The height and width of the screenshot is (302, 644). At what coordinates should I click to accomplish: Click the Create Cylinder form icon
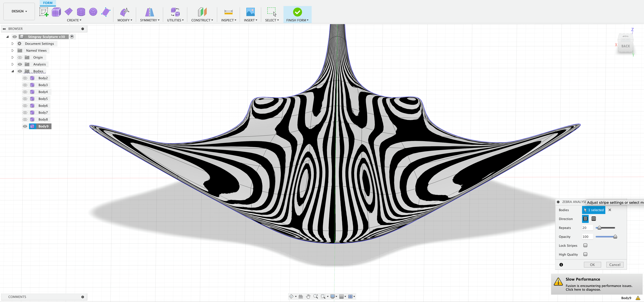click(81, 12)
